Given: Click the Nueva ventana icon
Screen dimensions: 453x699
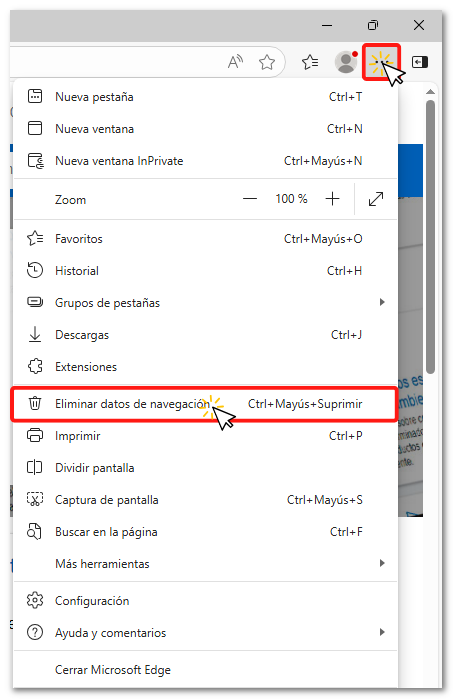Looking at the screenshot, I should pyautogui.click(x=35, y=128).
